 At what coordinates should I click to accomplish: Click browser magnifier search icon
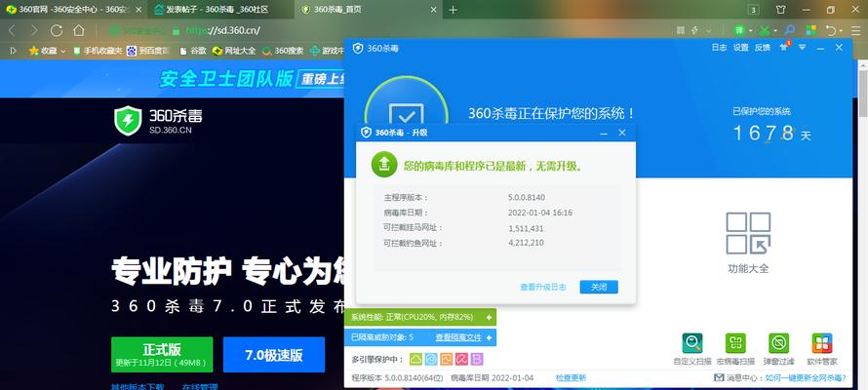(790, 30)
